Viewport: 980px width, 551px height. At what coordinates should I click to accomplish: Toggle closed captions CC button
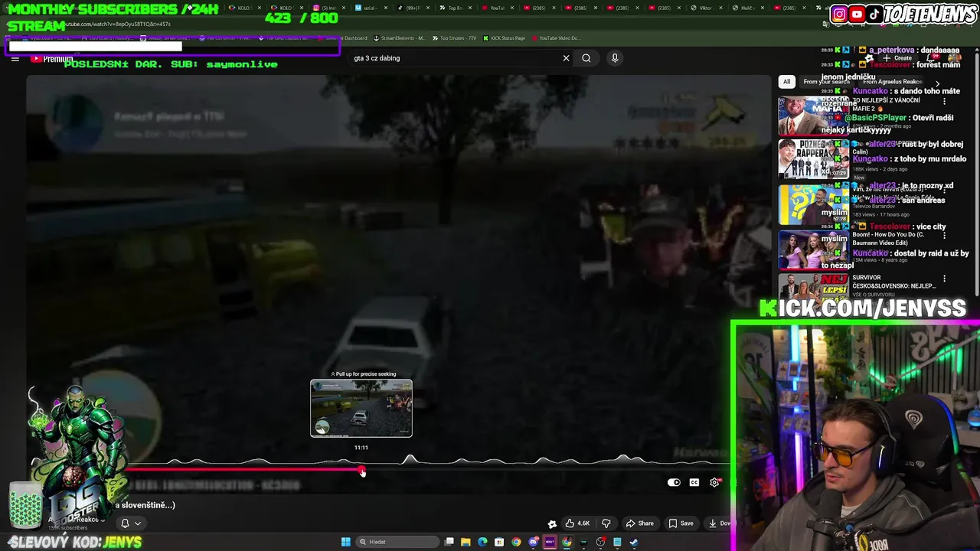pos(694,482)
